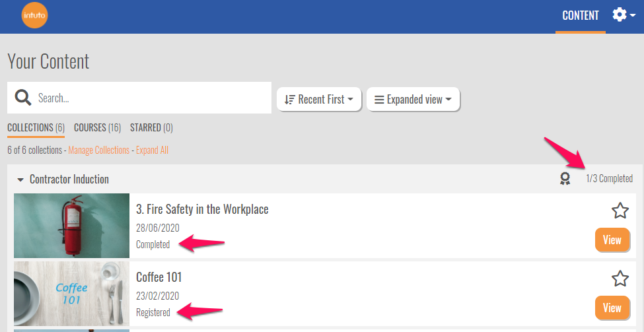Viewport: 644px width, 332px height.
Task: Open the Recent First sort dropdown
Action: coord(319,100)
